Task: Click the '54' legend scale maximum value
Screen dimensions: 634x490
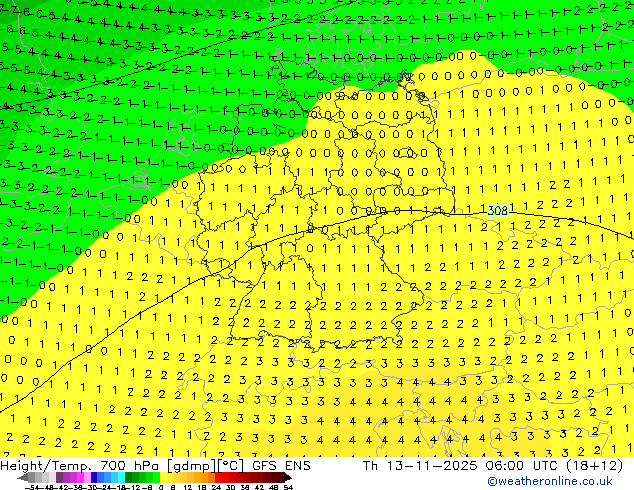Action: [287, 487]
